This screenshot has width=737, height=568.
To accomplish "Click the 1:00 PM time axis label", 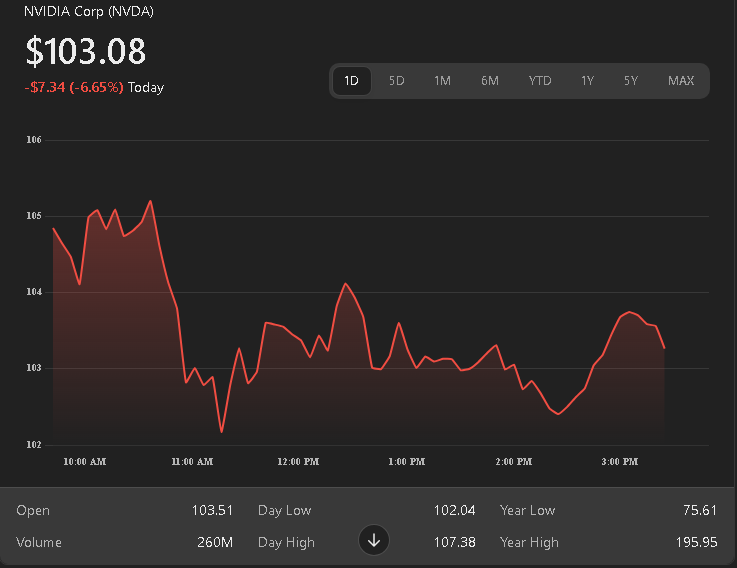I will pyautogui.click(x=407, y=462).
